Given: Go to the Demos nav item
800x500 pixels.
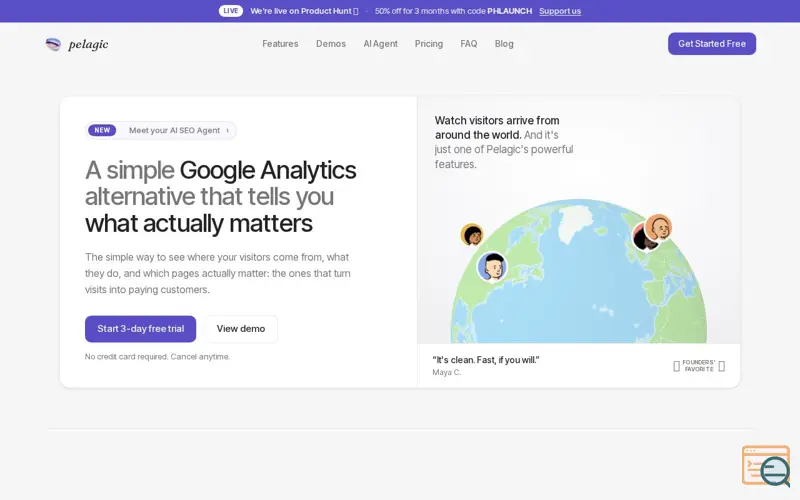Looking at the screenshot, I should click(x=331, y=44).
